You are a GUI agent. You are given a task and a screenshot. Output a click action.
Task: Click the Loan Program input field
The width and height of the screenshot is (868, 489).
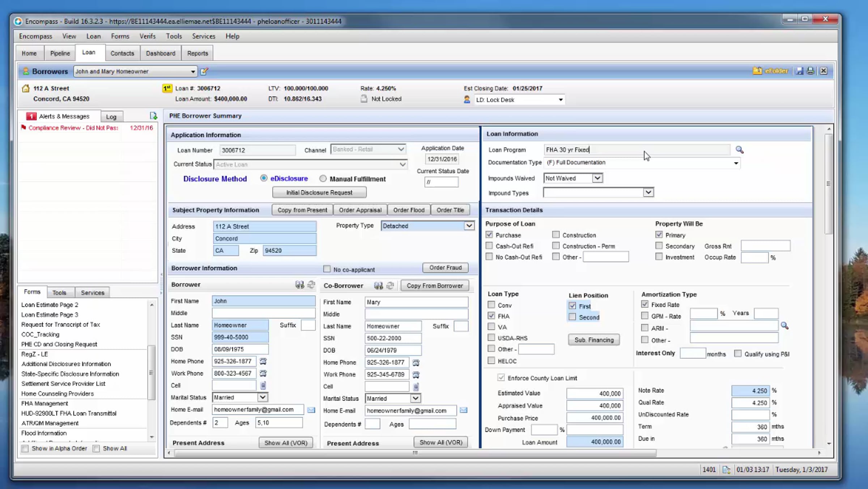click(x=637, y=150)
